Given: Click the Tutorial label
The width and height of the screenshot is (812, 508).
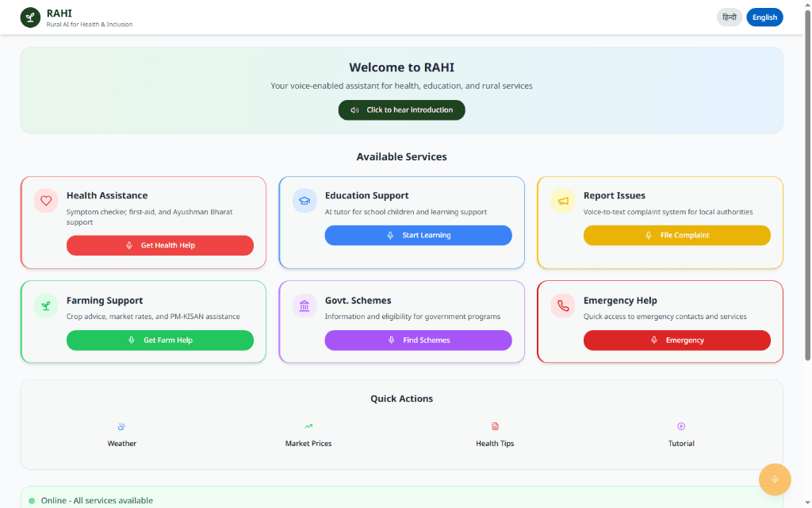Looking at the screenshot, I should 681,444.
